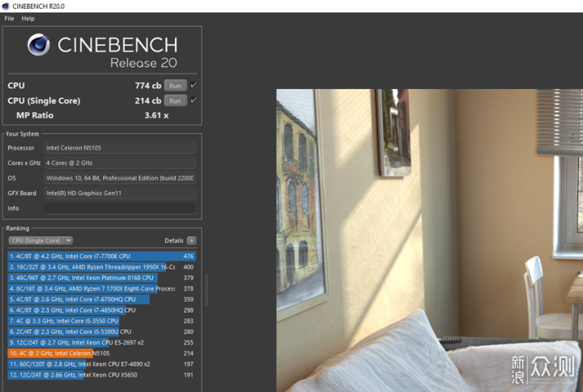Viewport: 583px width, 392px height.
Task: Select ranking row Intel Core i5-3550
Action: pos(101,321)
